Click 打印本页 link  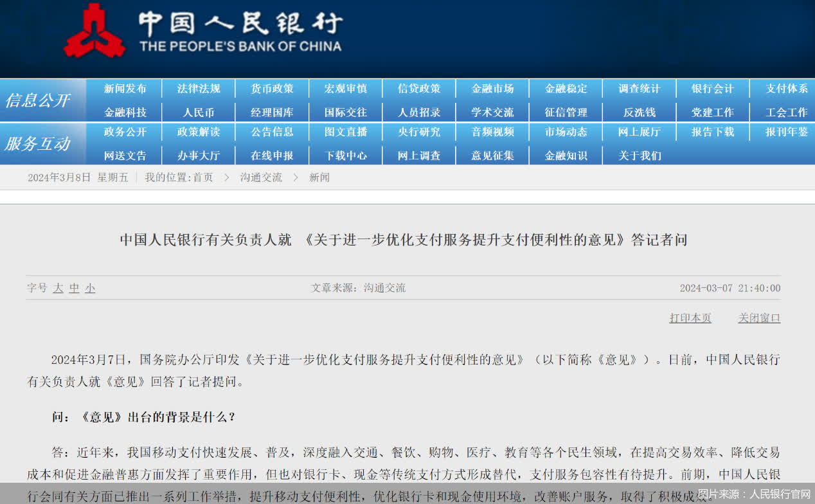690,318
